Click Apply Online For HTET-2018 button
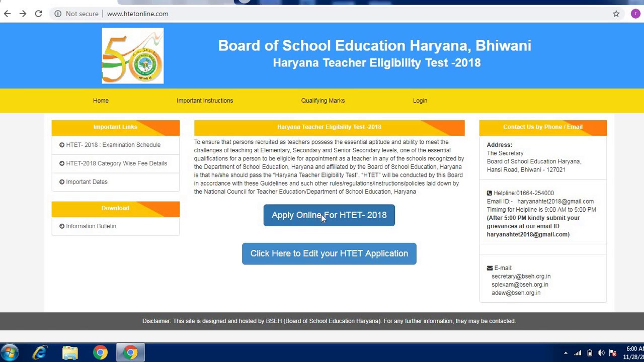The height and width of the screenshot is (362, 644). [x=329, y=215]
